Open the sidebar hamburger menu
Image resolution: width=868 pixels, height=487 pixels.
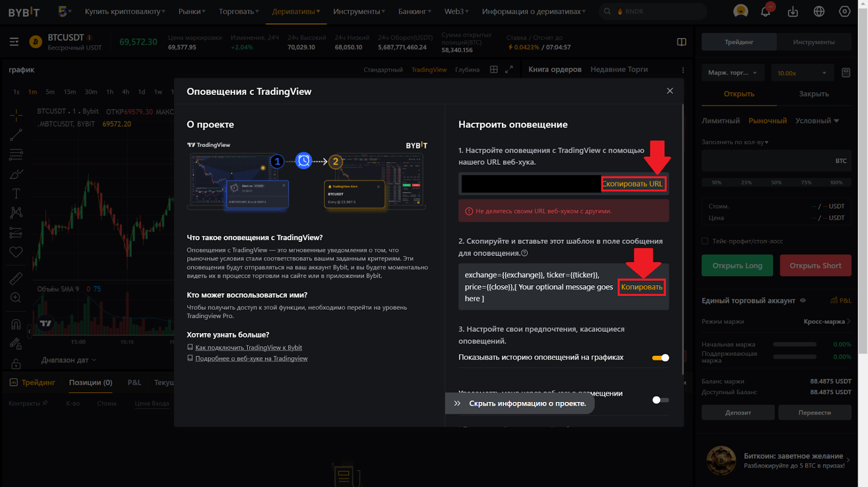click(x=14, y=42)
